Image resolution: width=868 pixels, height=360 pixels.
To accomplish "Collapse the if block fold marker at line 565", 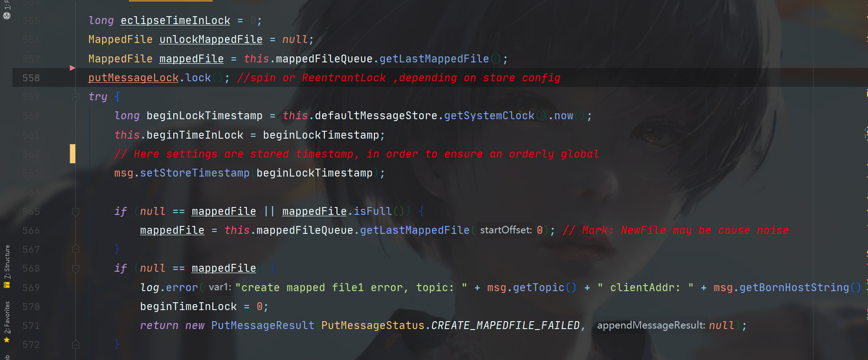I will tap(76, 212).
